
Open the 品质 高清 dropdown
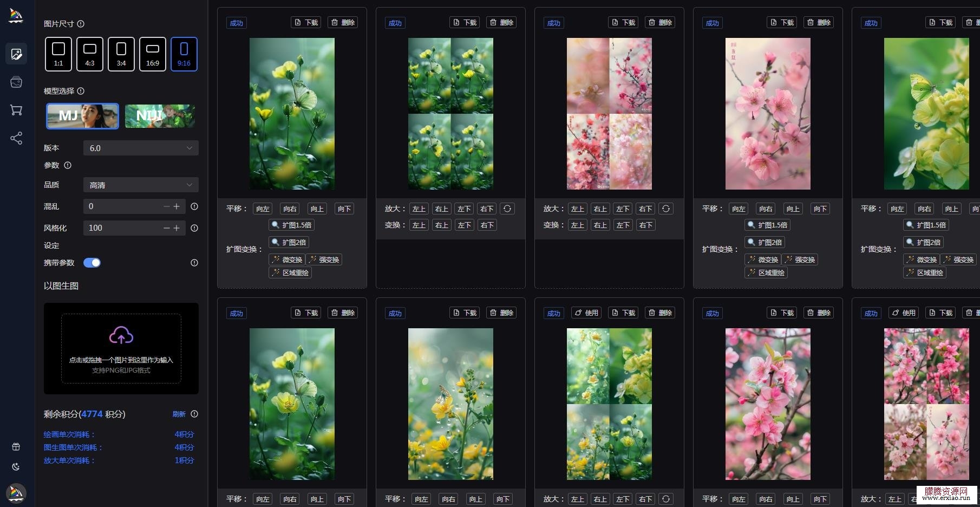click(x=141, y=185)
